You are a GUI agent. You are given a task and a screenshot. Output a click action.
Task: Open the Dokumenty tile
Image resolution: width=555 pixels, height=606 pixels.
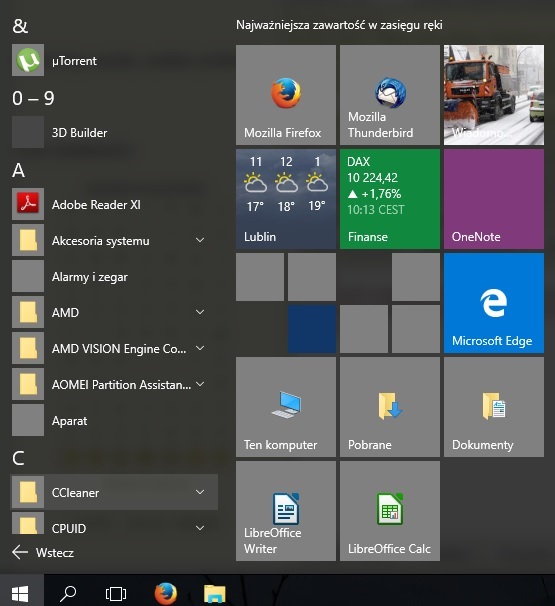click(x=494, y=407)
